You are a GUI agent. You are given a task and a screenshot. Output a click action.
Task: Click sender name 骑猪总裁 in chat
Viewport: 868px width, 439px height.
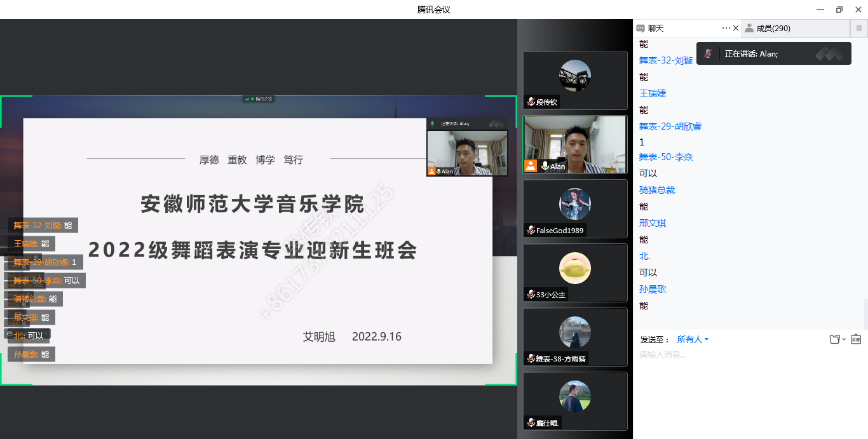656,190
